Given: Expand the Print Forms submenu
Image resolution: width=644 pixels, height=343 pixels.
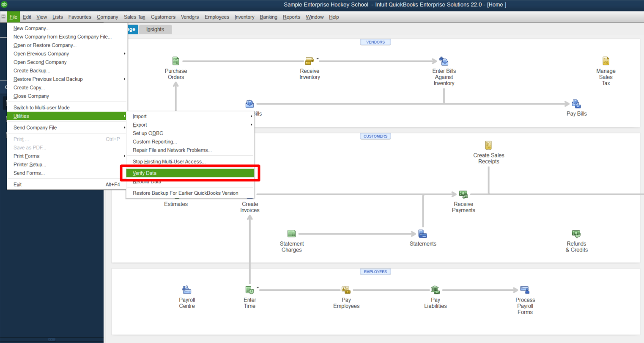Looking at the screenshot, I should 124,156.
